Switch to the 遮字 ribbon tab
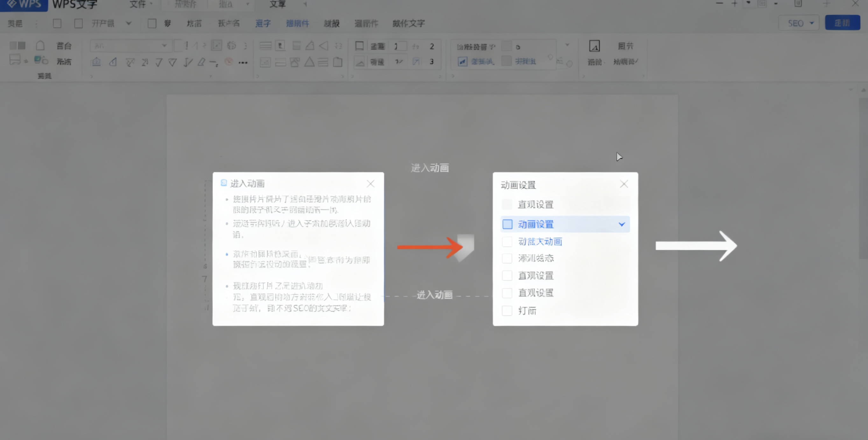Image resolution: width=868 pixels, height=440 pixels. tap(263, 23)
